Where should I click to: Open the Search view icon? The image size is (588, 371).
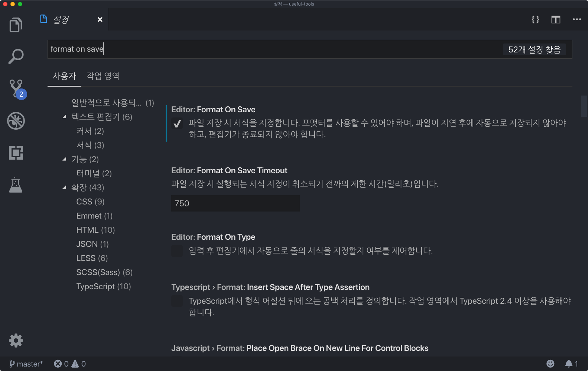pyautogui.click(x=16, y=57)
